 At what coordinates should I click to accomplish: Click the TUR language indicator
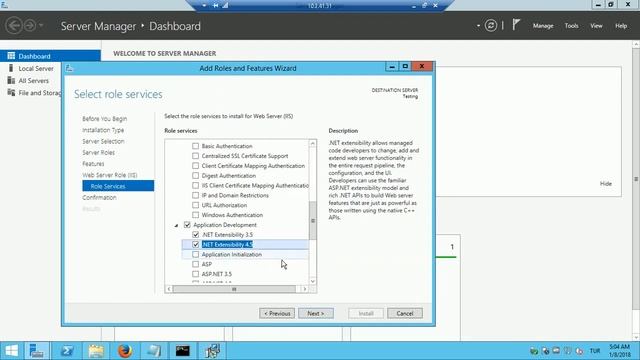(595, 351)
